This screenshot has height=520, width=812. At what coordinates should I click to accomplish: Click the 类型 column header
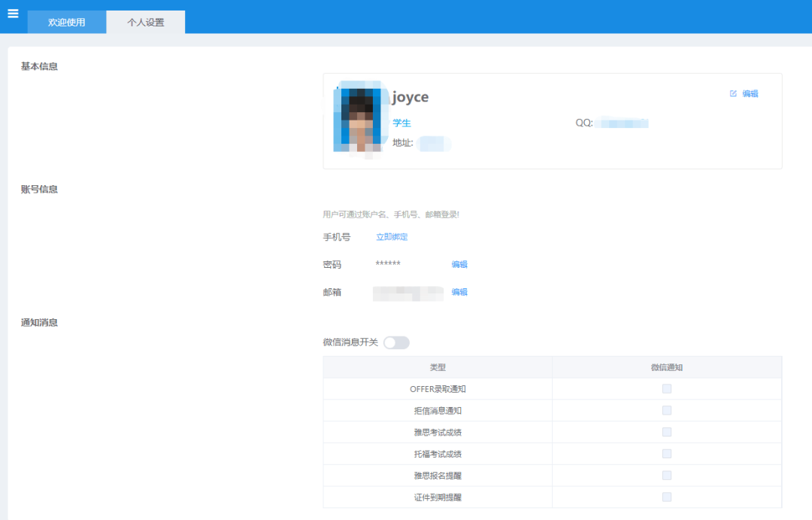438,367
